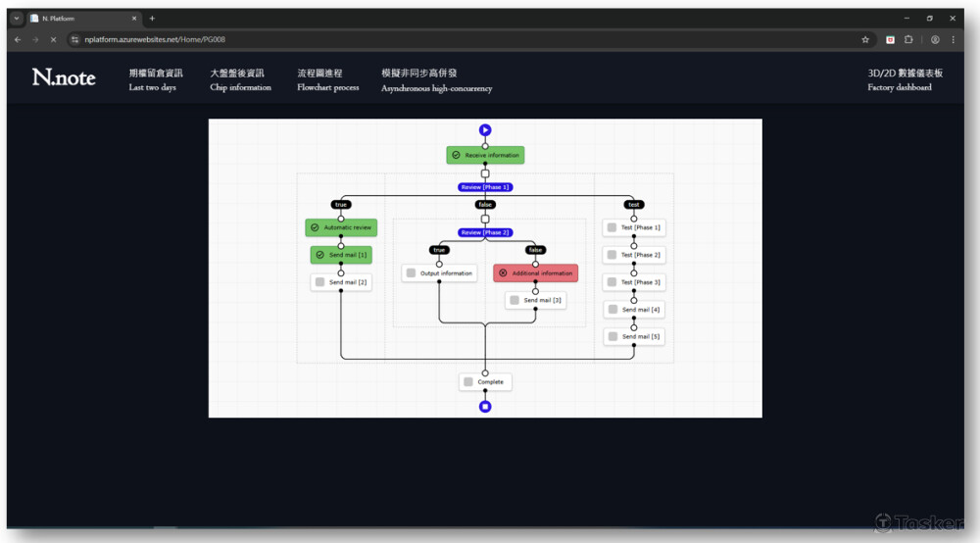Click the blue stop end node icon
This screenshot has height=543, width=980.
485,406
